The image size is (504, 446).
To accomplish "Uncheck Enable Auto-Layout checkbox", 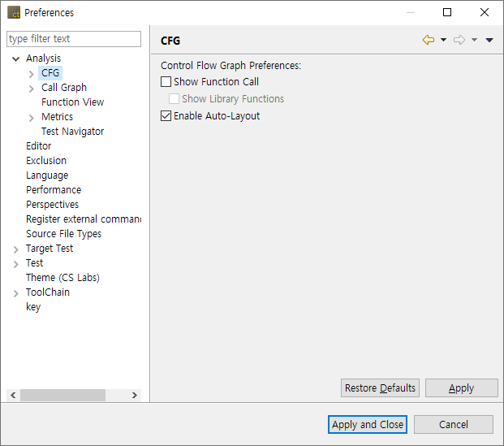I will 166,116.
